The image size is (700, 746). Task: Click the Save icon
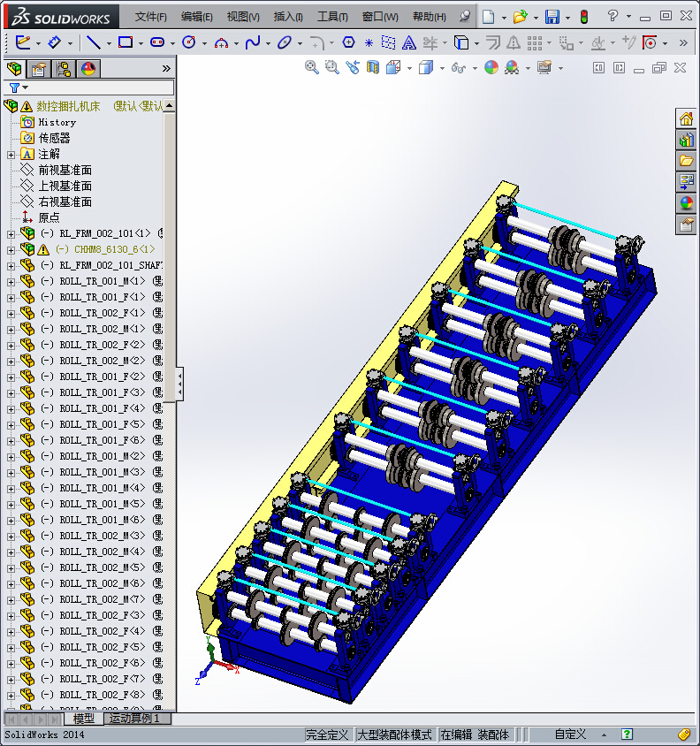(x=552, y=17)
